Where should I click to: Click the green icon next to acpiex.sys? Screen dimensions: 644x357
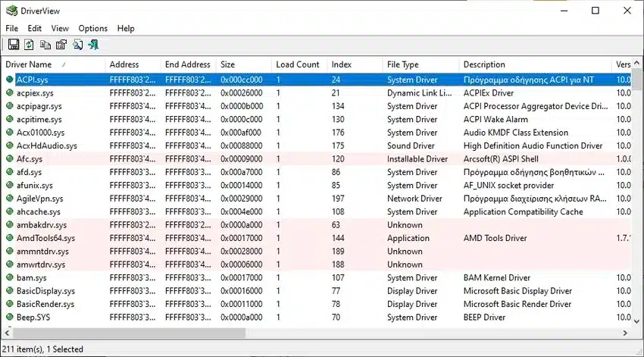(x=9, y=92)
